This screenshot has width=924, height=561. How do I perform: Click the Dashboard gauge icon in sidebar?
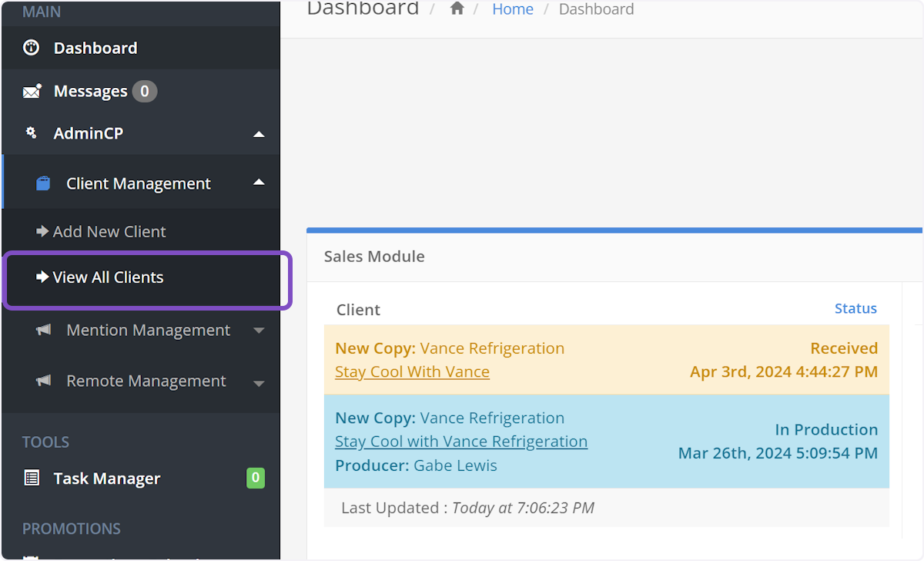(x=32, y=48)
